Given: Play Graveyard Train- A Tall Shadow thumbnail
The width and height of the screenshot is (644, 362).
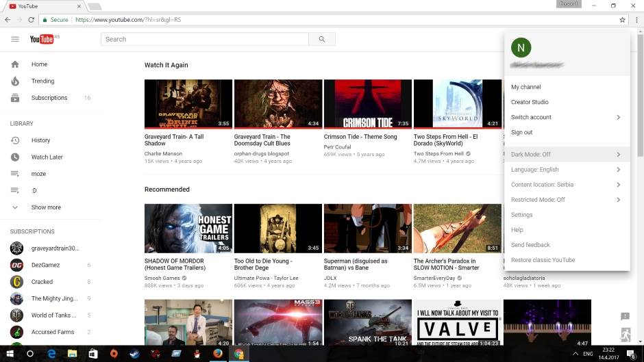Looking at the screenshot, I should pyautogui.click(x=188, y=104).
